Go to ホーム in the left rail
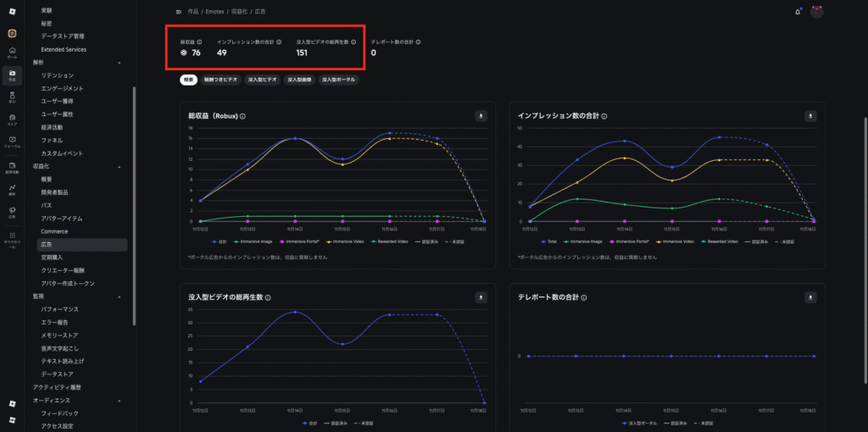The height and width of the screenshot is (432, 868). (12, 53)
